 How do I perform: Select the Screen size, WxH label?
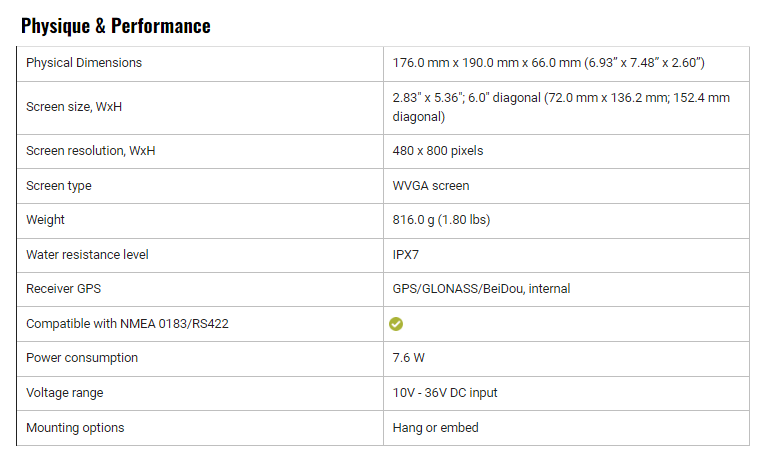(74, 107)
